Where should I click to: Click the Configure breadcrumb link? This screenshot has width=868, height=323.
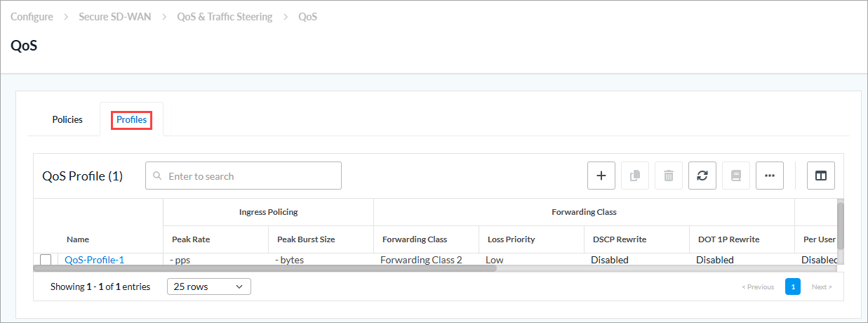pyautogui.click(x=32, y=17)
